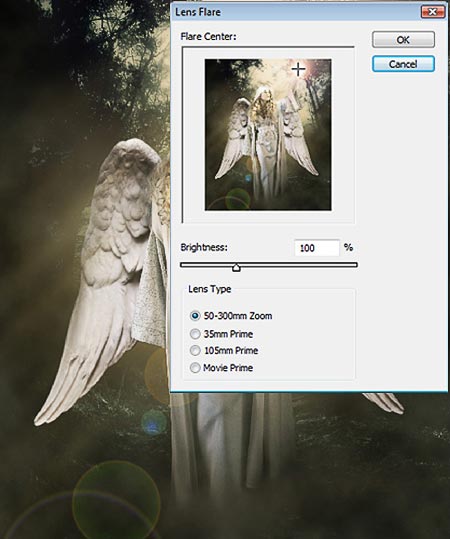Screen dimensions: 450x539
Task: Click the Flare Center label
Action: (208, 36)
